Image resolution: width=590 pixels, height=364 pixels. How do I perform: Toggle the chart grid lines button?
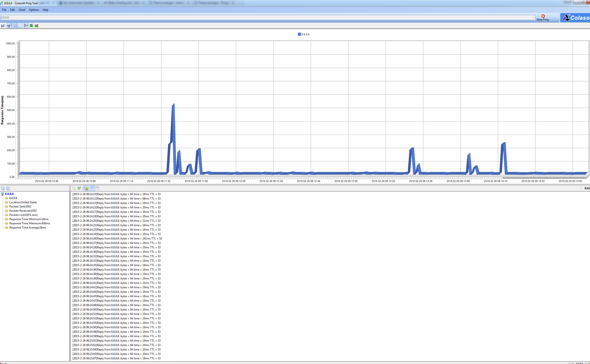pos(20,25)
